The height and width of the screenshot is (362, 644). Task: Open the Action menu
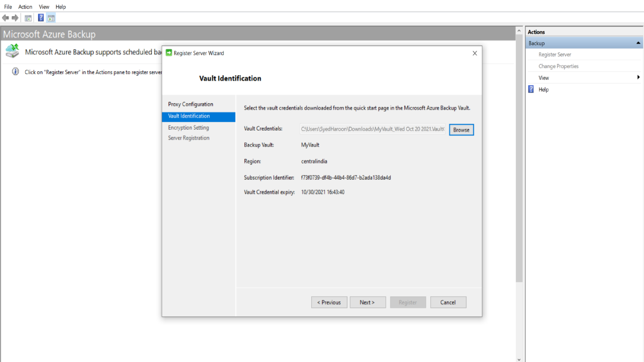25,7
